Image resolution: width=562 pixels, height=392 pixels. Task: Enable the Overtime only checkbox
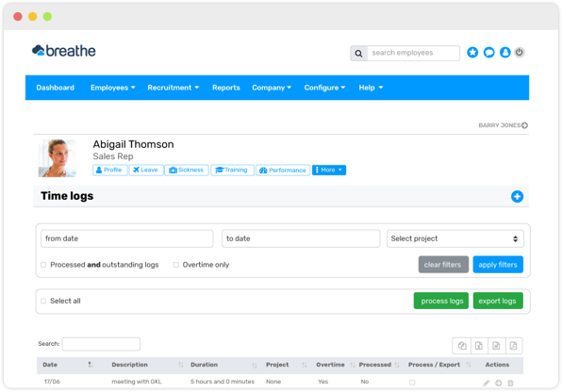pyautogui.click(x=176, y=265)
